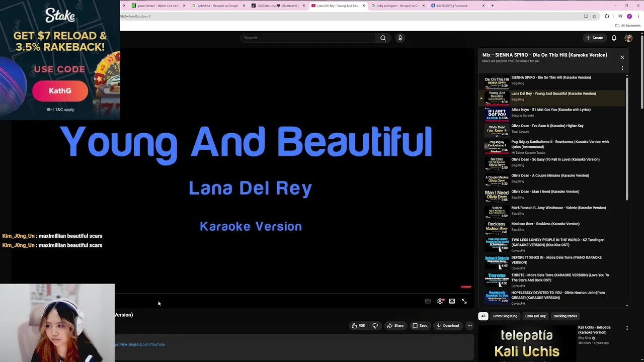The width and height of the screenshot is (644, 362).
Task: Play Olivia Dean A Couple Minutes
Action: [x=552, y=179]
